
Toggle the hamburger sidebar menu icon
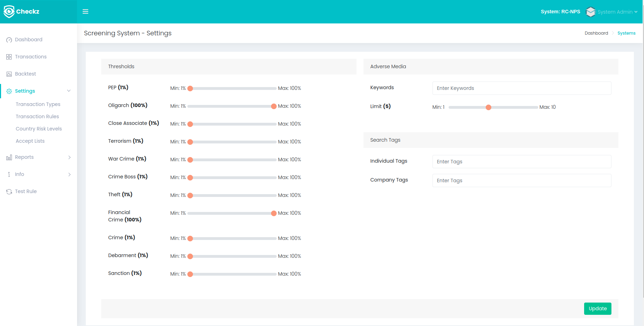85,12
